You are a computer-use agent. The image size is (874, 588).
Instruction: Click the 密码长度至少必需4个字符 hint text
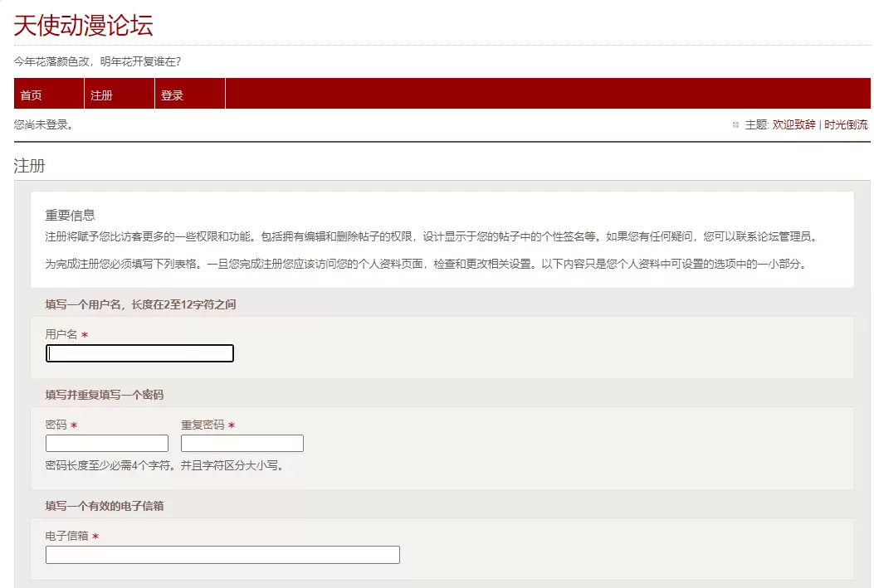click(164, 465)
